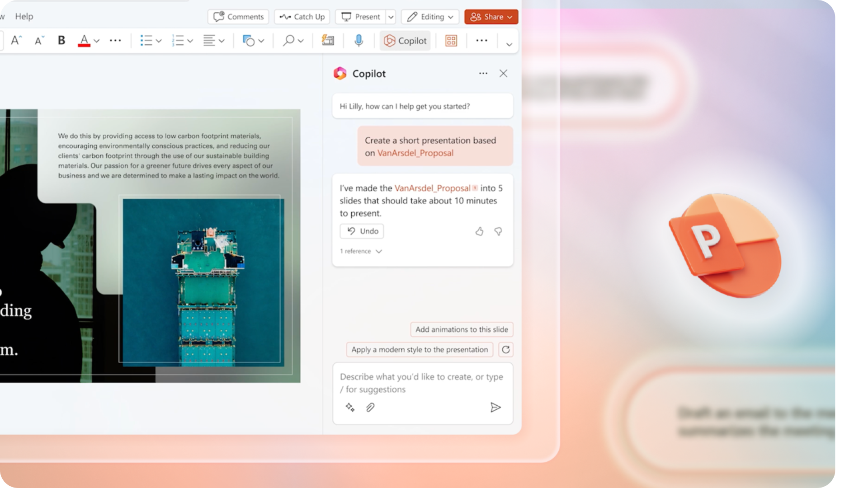Increase font size with the large A button
Image resolution: width=868 pixels, height=488 pixels.
point(16,41)
